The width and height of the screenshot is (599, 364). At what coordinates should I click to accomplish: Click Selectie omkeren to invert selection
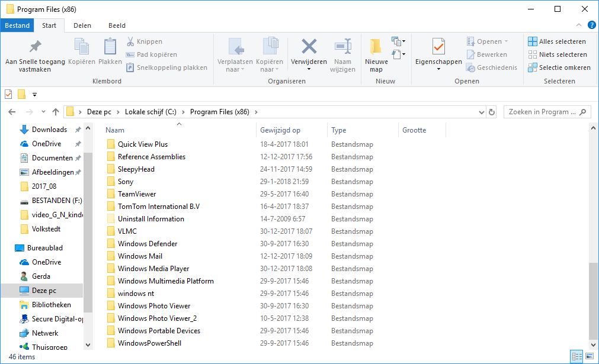point(559,67)
